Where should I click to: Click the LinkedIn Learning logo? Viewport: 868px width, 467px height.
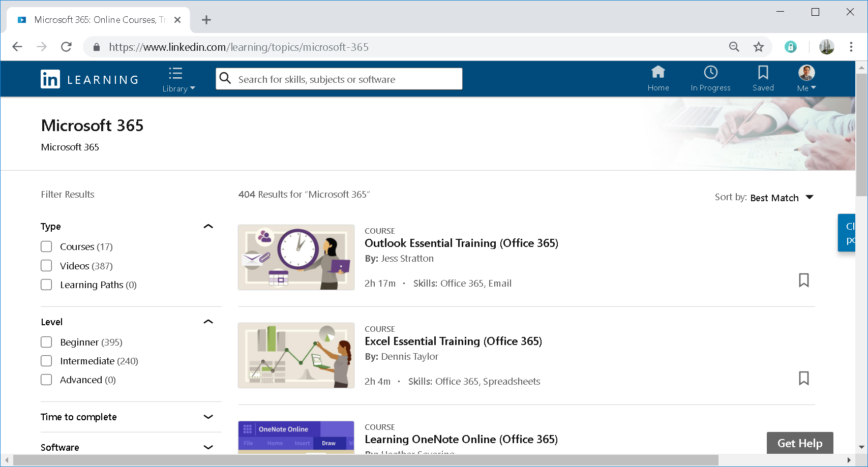point(89,79)
